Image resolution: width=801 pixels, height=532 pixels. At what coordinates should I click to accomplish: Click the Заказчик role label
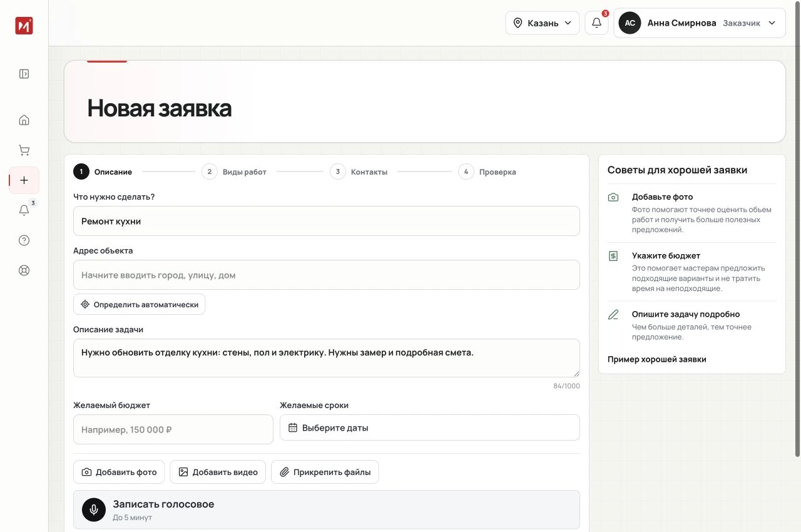point(742,23)
